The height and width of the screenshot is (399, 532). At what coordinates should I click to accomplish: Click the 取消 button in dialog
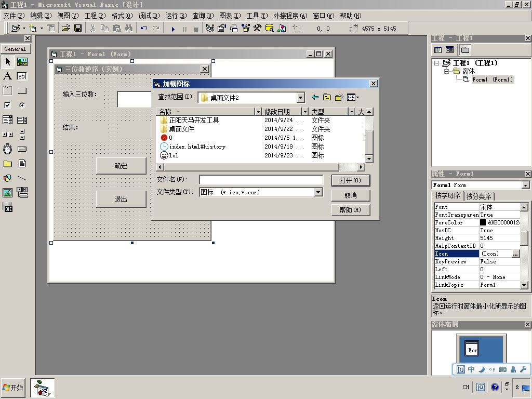tap(351, 195)
